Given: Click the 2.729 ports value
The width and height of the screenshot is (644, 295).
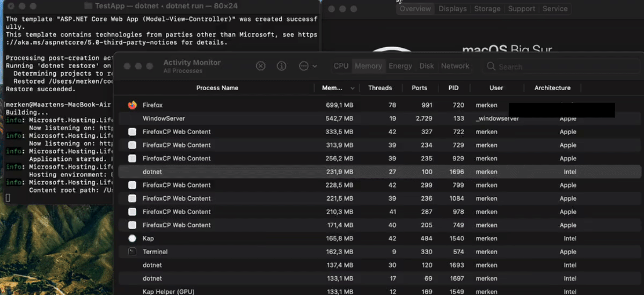Looking at the screenshot, I should [424, 119].
